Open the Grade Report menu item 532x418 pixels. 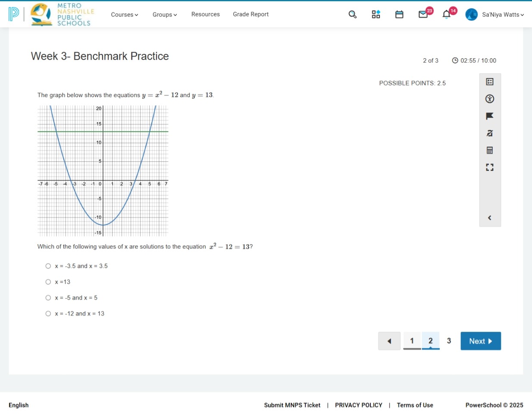point(251,14)
